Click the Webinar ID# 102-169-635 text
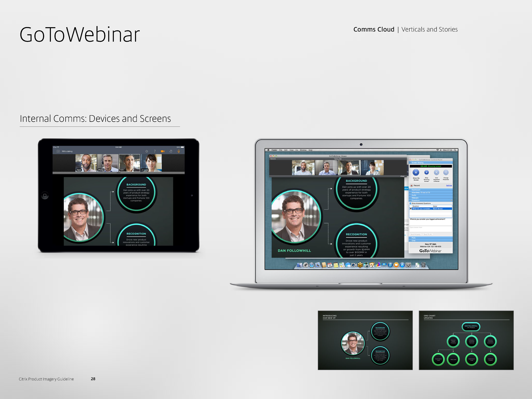This screenshot has width=532, height=399. pyautogui.click(x=430, y=246)
